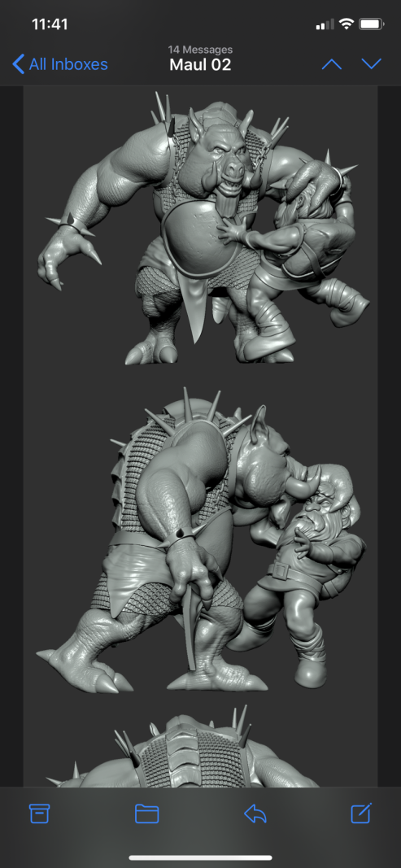
Task: Archive this message with the box icon
Action: tap(39, 813)
